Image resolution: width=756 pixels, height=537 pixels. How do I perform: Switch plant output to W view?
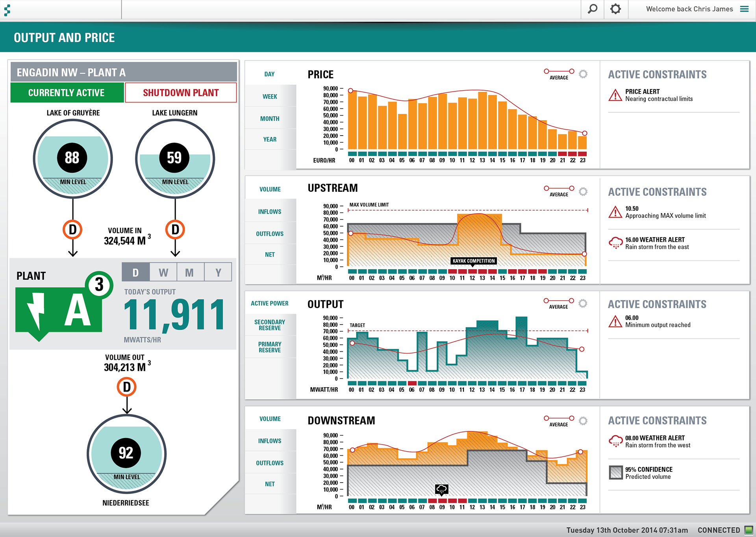tap(163, 272)
